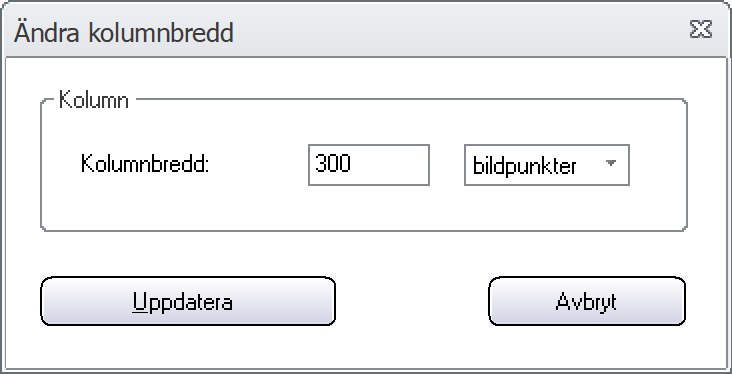The width and height of the screenshot is (732, 374).
Task: Click the Ändra kolumnbredd title bar text
Action: point(124,33)
